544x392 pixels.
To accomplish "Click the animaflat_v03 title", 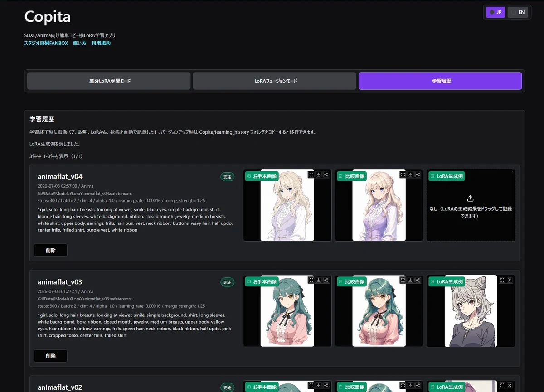I will pyautogui.click(x=60, y=282).
